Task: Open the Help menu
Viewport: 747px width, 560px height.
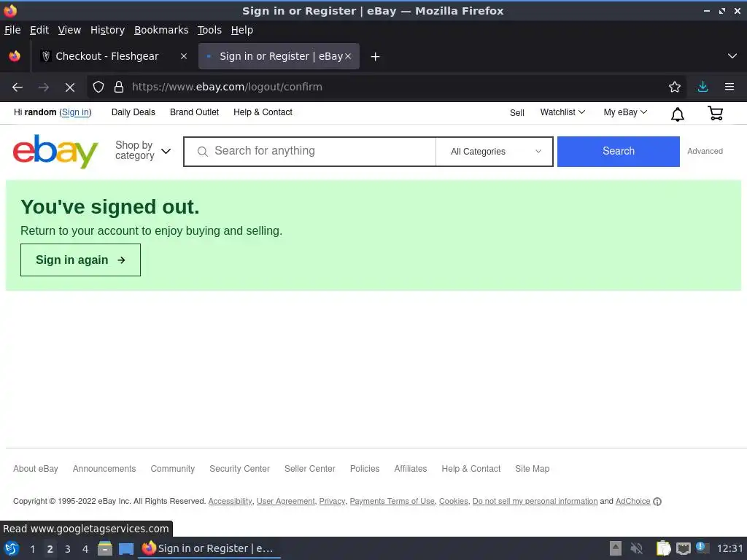Action: 242,30
